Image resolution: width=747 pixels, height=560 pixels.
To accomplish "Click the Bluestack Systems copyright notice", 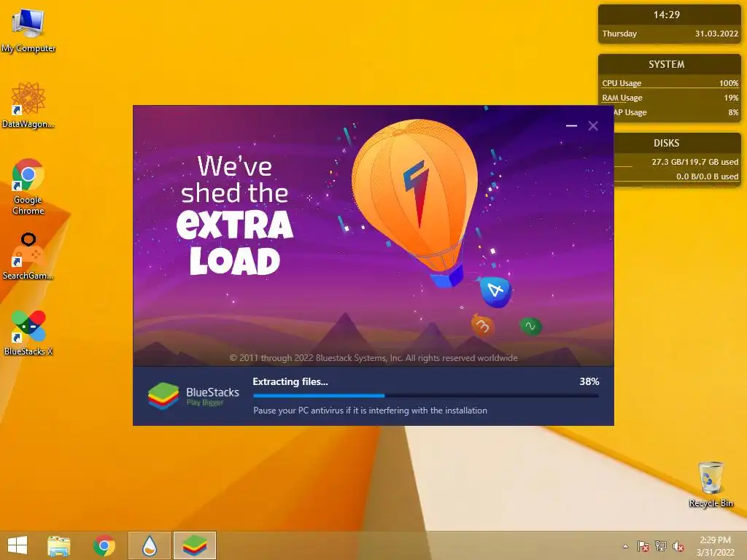I will [x=373, y=357].
